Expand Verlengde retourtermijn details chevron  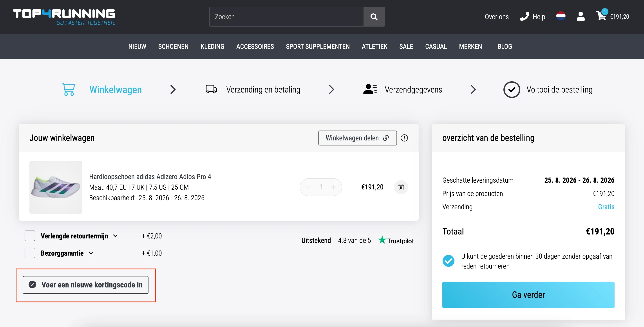115,236
